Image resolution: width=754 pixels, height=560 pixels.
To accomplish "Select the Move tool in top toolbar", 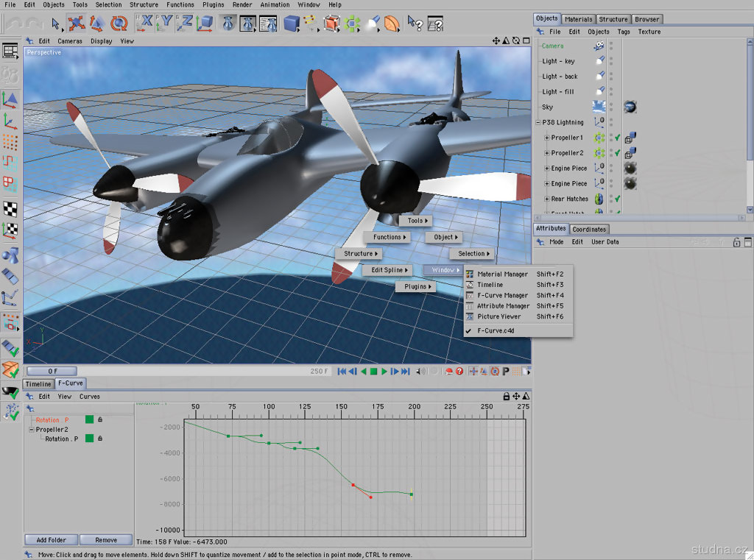I will [x=76, y=24].
